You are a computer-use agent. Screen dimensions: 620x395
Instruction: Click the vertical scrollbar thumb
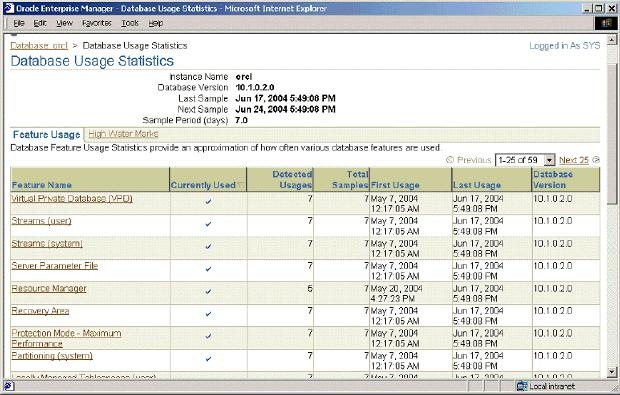(611, 134)
